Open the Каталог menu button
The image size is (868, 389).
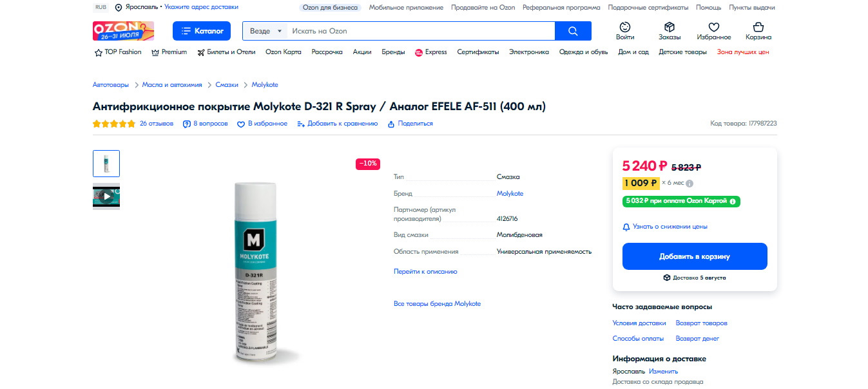pyautogui.click(x=202, y=31)
